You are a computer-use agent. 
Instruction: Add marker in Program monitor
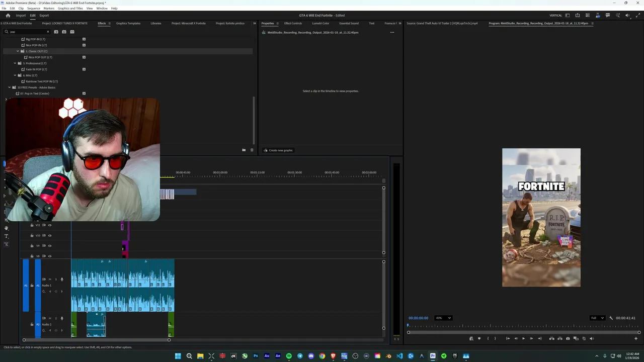(479, 338)
